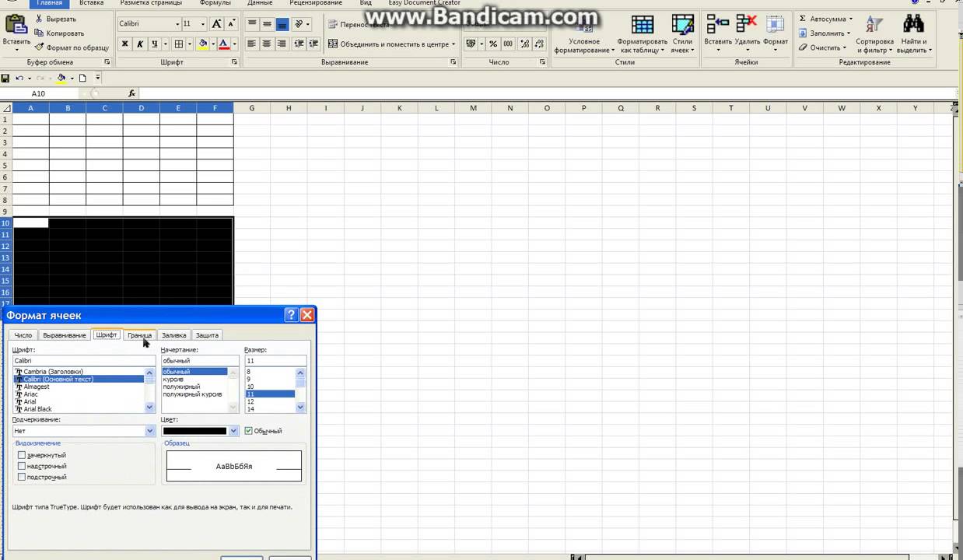Screen dimensions: 963x560
Task: Switch to the Граница tab
Action: click(x=140, y=335)
